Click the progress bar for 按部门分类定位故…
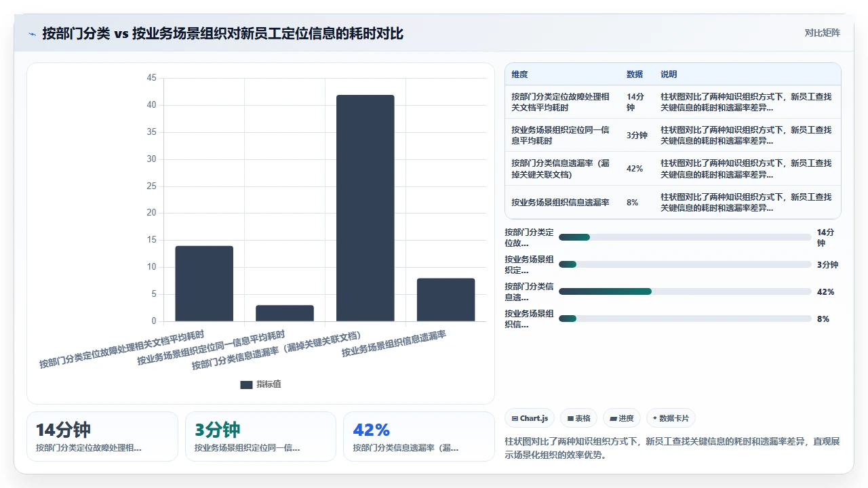 685,237
